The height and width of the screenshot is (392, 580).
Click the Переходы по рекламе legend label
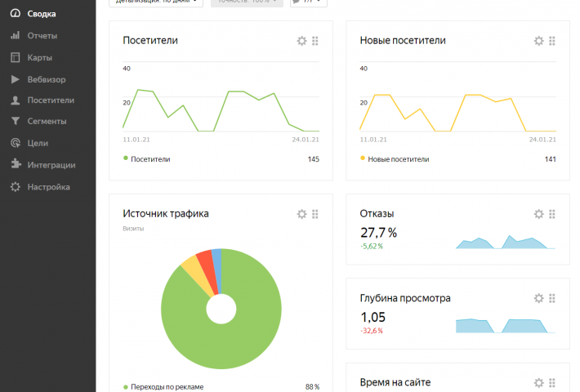167,387
